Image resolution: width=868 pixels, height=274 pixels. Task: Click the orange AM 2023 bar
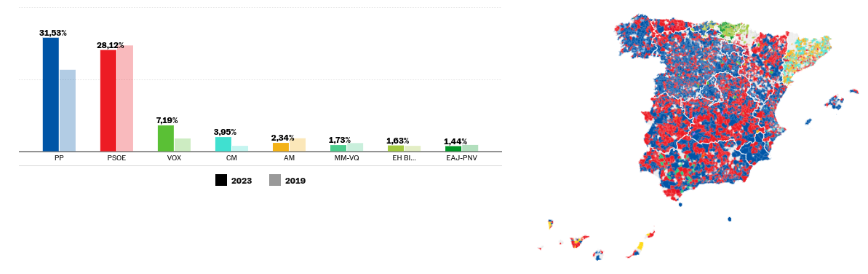coord(281,147)
